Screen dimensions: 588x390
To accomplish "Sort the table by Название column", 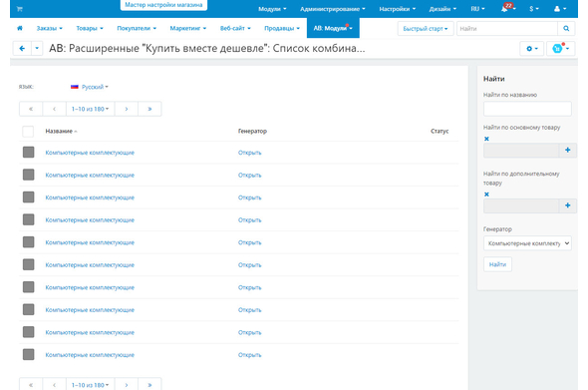I will click(x=61, y=131).
